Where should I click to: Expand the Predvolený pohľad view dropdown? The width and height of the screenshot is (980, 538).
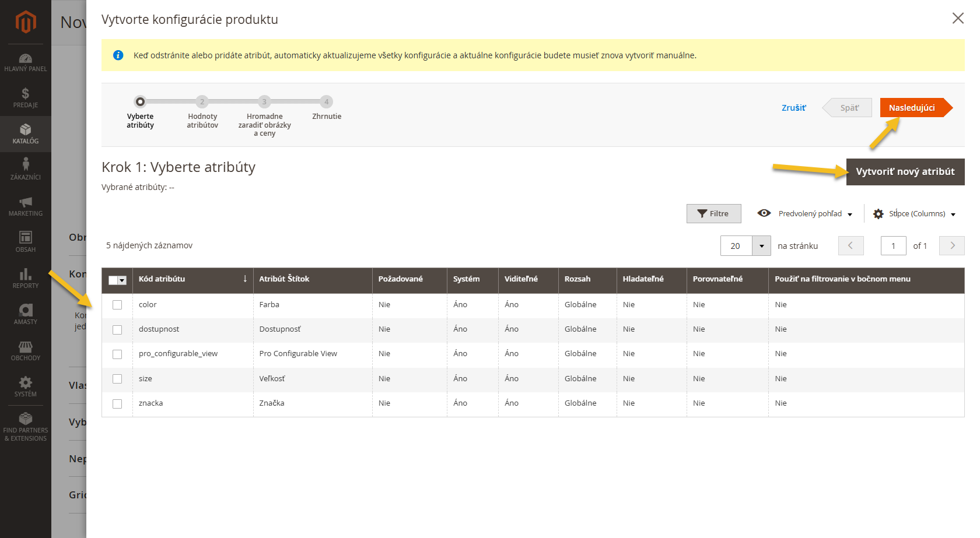click(805, 214)
